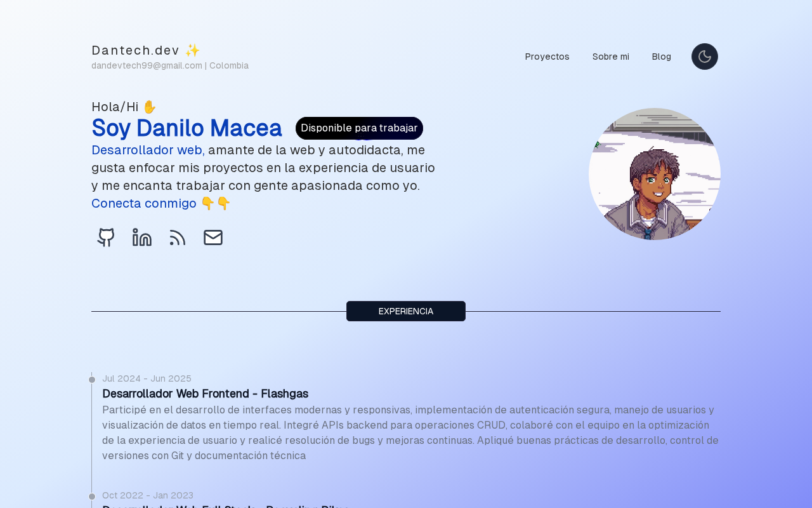Click the Dantech.dev site title
Image resolution: width=812 pixels, height=508 pixels.
click(x=136, y=50)
